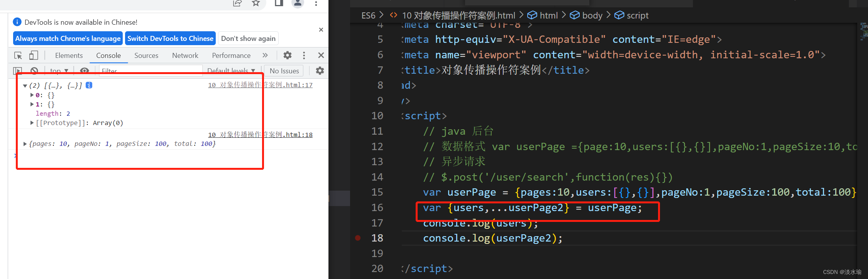The width and height of the screenshot is (868, 279).
Task: Click Always match Chrome's language button
Action: tap(68, 38)
